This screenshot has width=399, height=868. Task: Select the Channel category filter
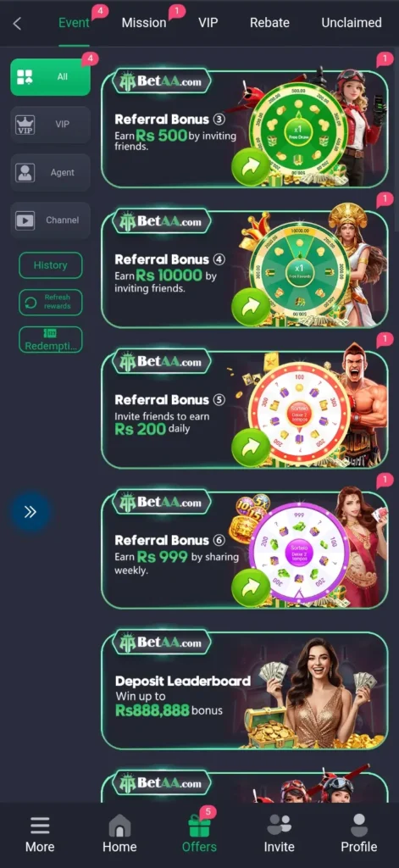[x=50, y=220]
